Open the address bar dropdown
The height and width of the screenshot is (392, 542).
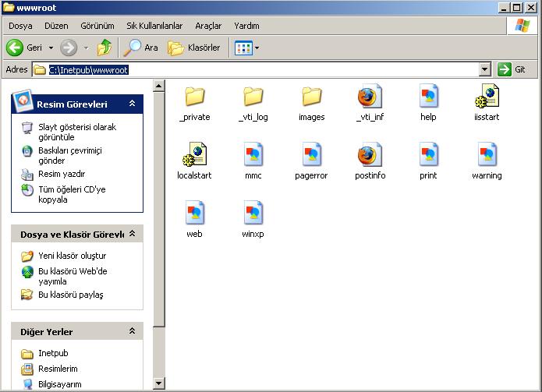point(485,70)
